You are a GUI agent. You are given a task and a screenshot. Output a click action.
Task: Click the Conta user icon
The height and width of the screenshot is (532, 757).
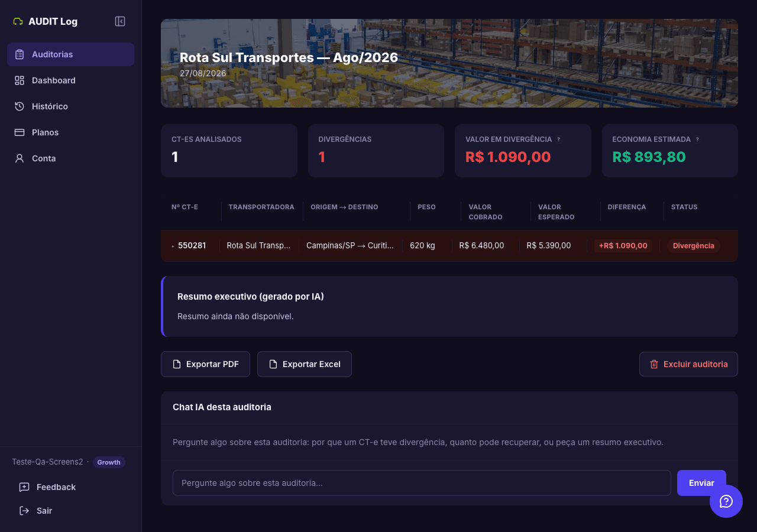tap(20, 158)
